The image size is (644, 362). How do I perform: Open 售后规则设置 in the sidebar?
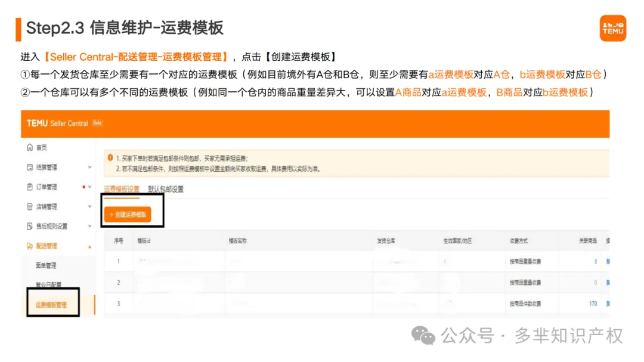pyautogui.click(x=52, y=226)
